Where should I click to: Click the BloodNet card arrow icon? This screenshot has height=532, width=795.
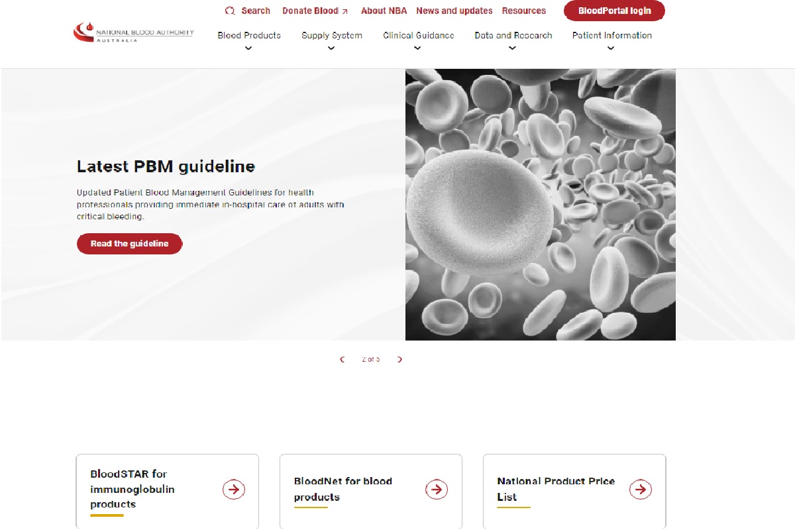click(x=437, y=490)
